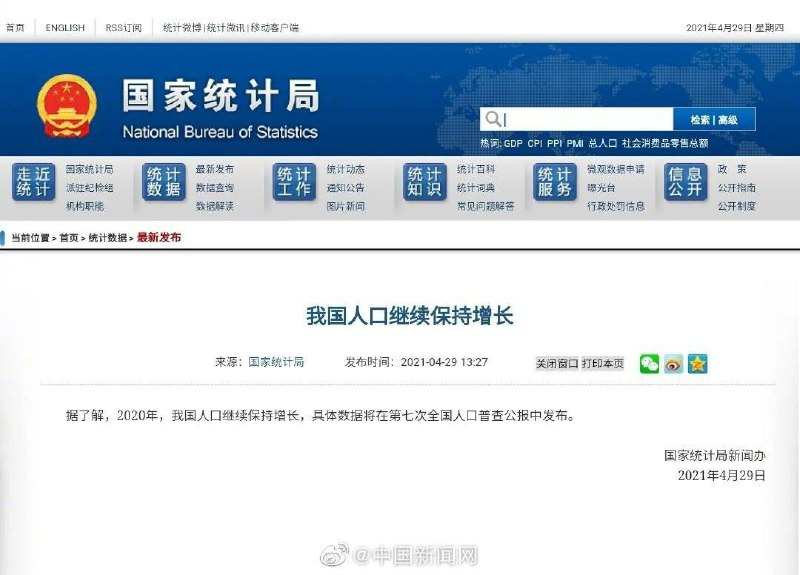Open the 统计词典 link
The width and height of the screenshot is (800, 575).
point(476,188)
